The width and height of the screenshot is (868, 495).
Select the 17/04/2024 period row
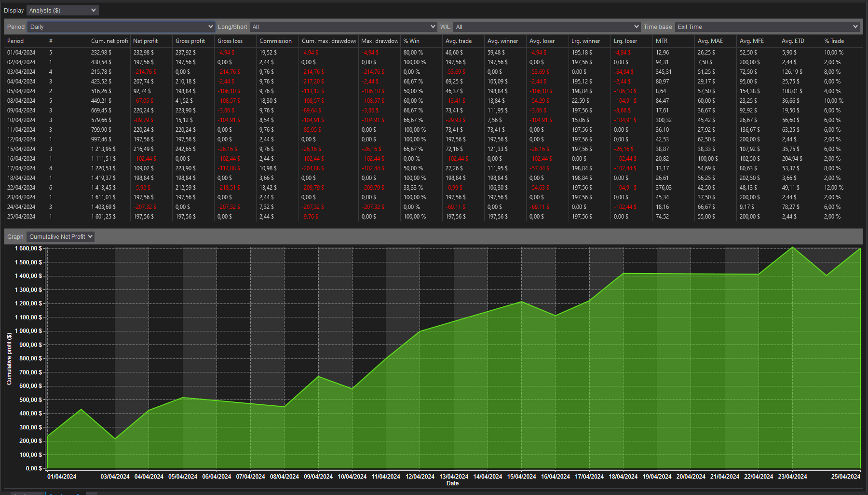[434, 168]
